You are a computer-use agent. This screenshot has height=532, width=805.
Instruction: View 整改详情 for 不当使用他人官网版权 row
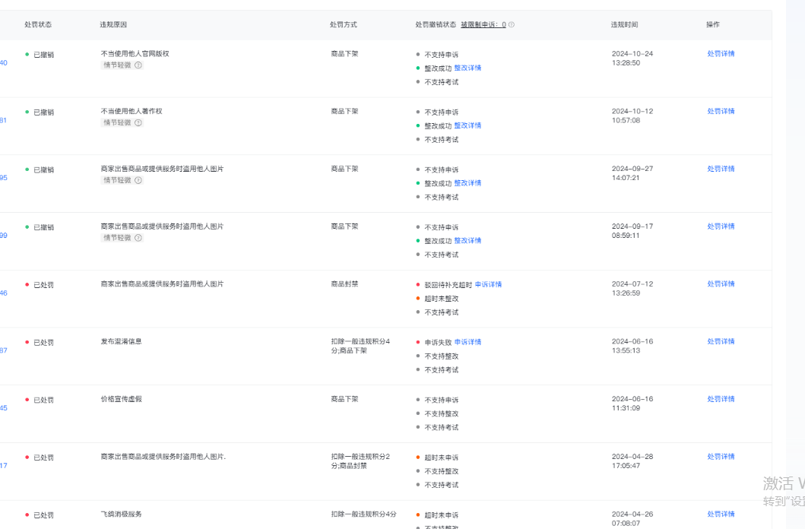coord(467,68)
